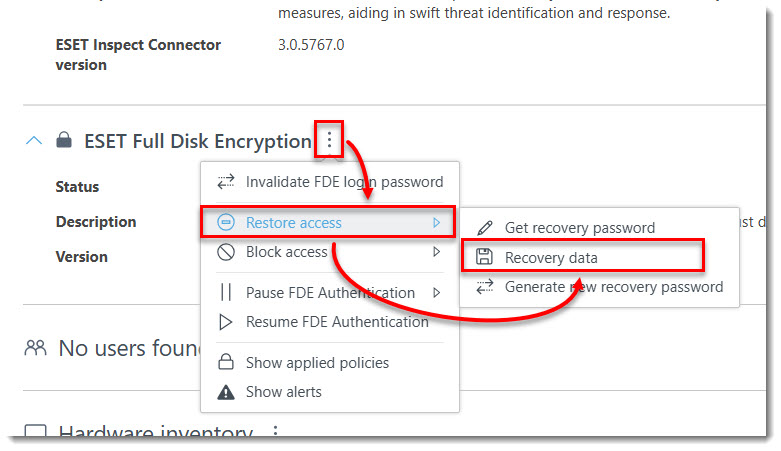Click the pause bars icon for Pause FDE Authentication

(226, 292)
